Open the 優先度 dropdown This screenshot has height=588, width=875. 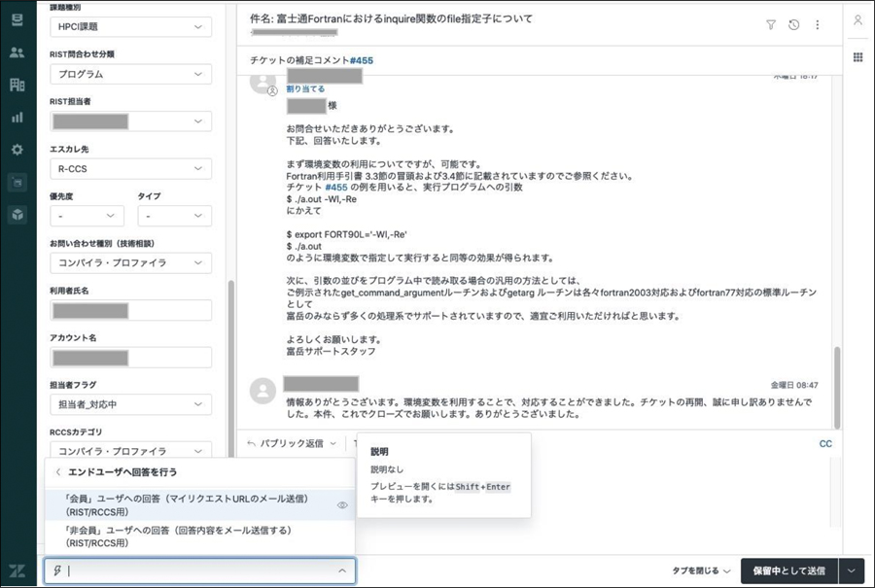(x=87, y=216)
